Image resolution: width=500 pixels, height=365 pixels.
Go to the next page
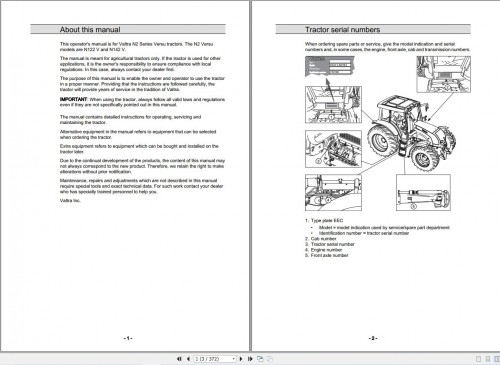point(241,359)
